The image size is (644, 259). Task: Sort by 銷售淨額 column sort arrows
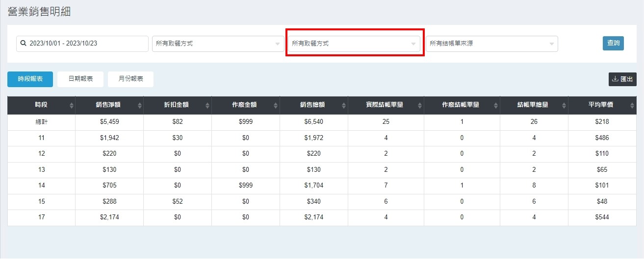[140, 105]
